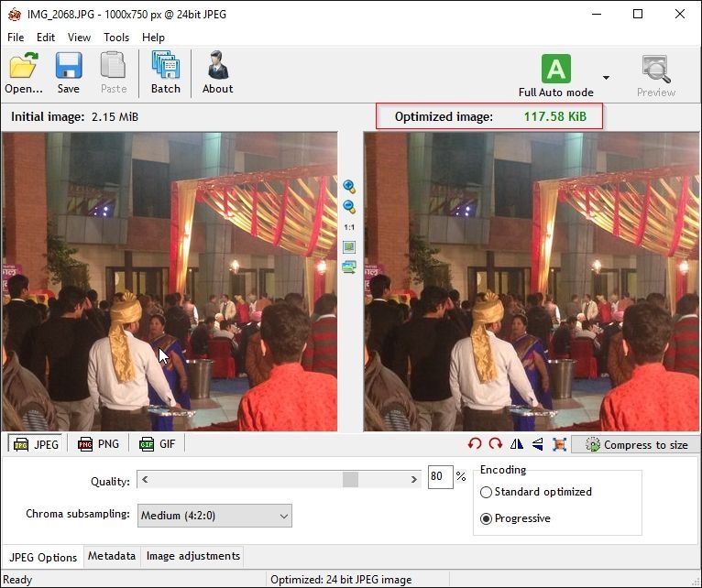Open the About dialog icon
The width and height of the screenshot is (702, 588).
[218, 65]
